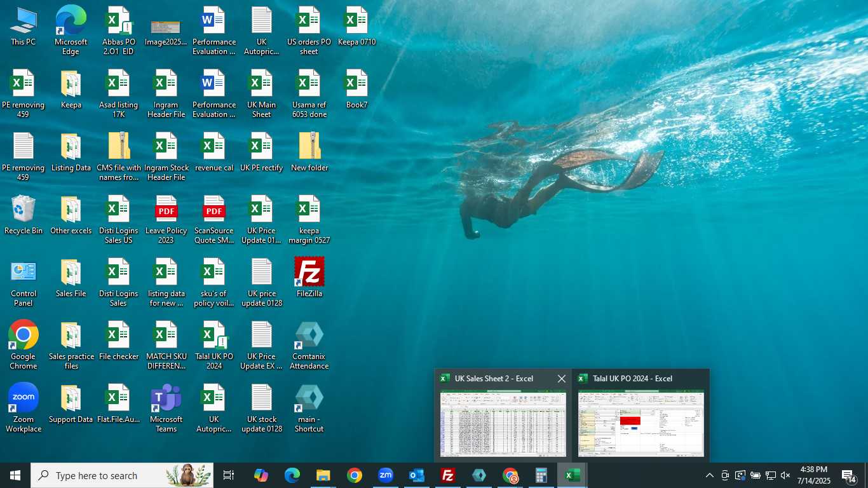This screenshot has height=488, width=868.
Task: Select the Ingram Header File icon
Action: [166, 93]
